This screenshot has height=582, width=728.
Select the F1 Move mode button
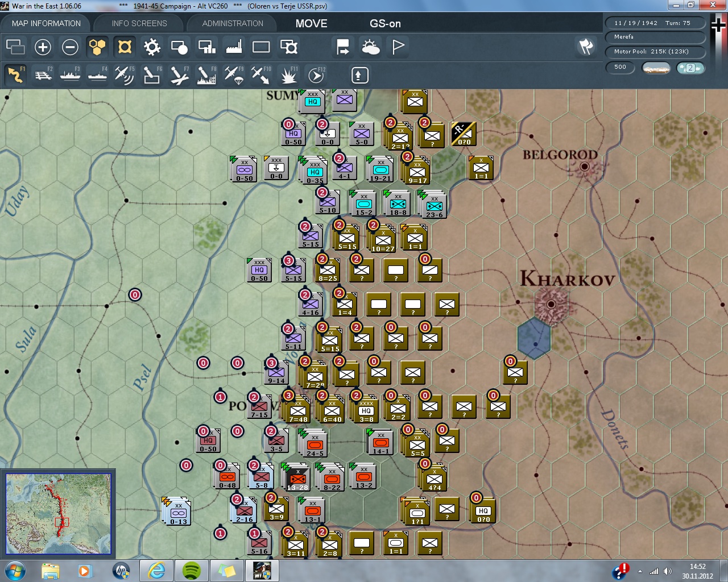(x=15, y=75)
